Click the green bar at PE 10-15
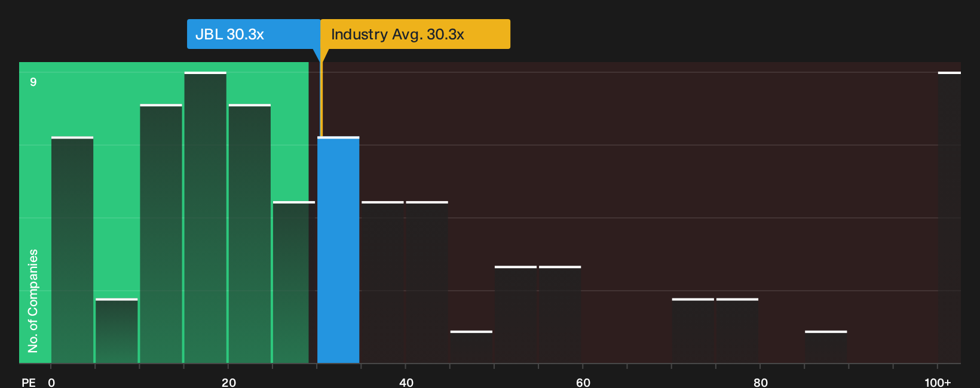980x388 pixels. (161, 234)
